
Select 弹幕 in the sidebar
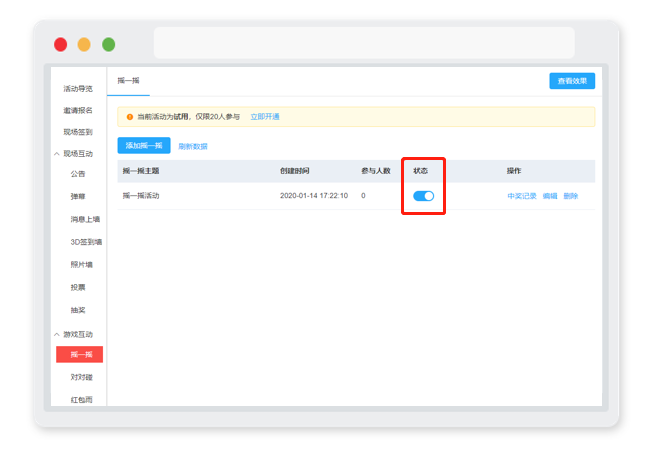click(78, 196)
